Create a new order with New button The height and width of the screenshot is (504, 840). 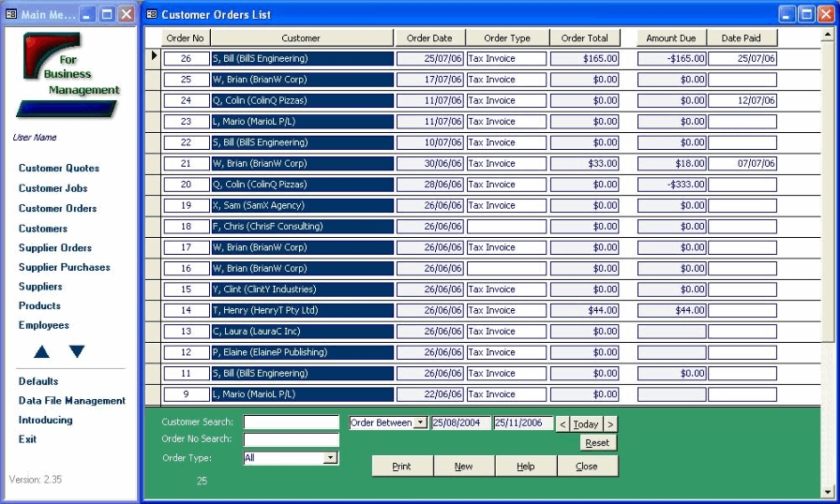pyautogui.click(x=463, y=467)
